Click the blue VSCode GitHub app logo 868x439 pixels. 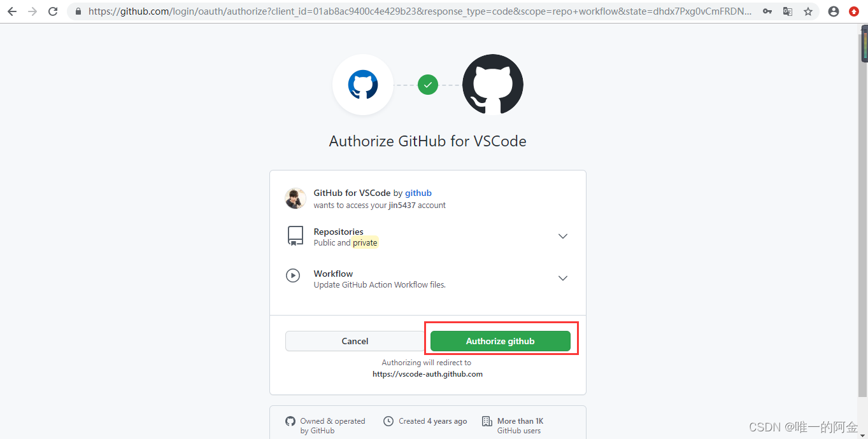click(x=363, y=85)
